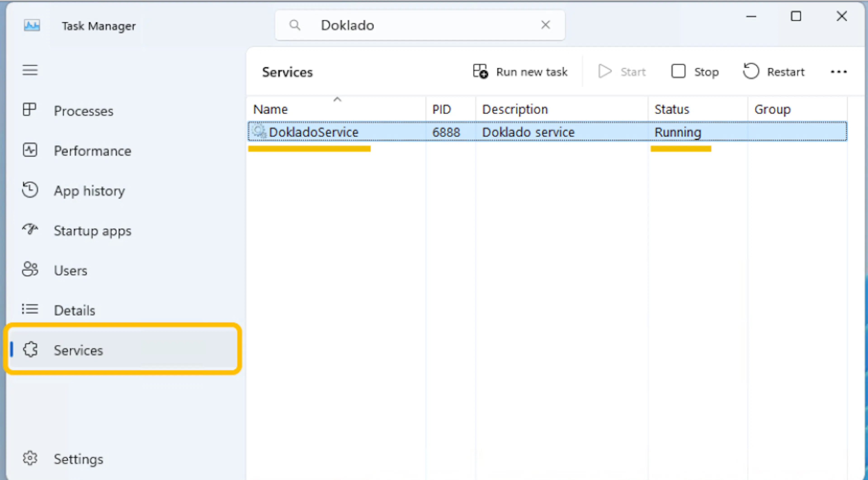Click Run new task button
The image size is (868, 480).
point(520,71)
